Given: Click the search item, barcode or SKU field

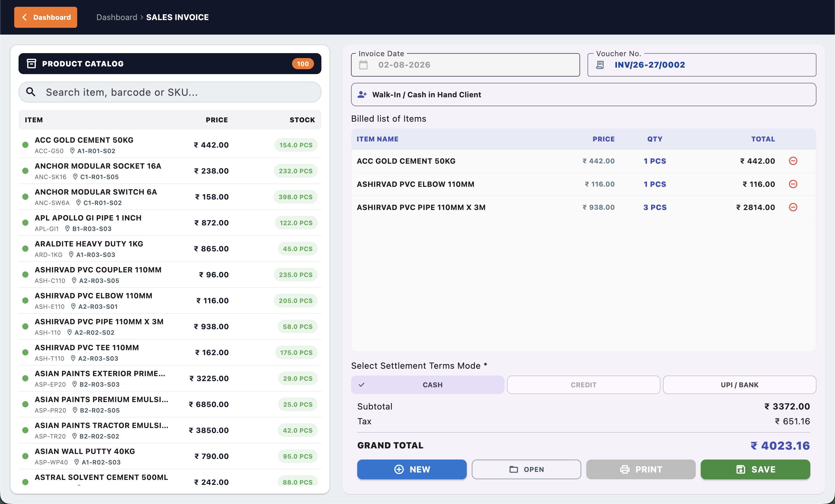Looking at the screenshot, I should point(170,92).
